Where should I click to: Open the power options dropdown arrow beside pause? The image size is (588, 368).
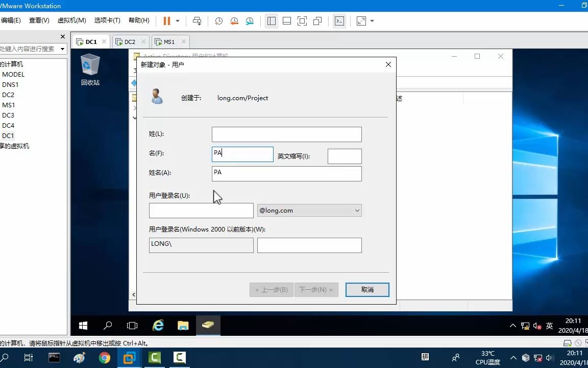[178, 21]
